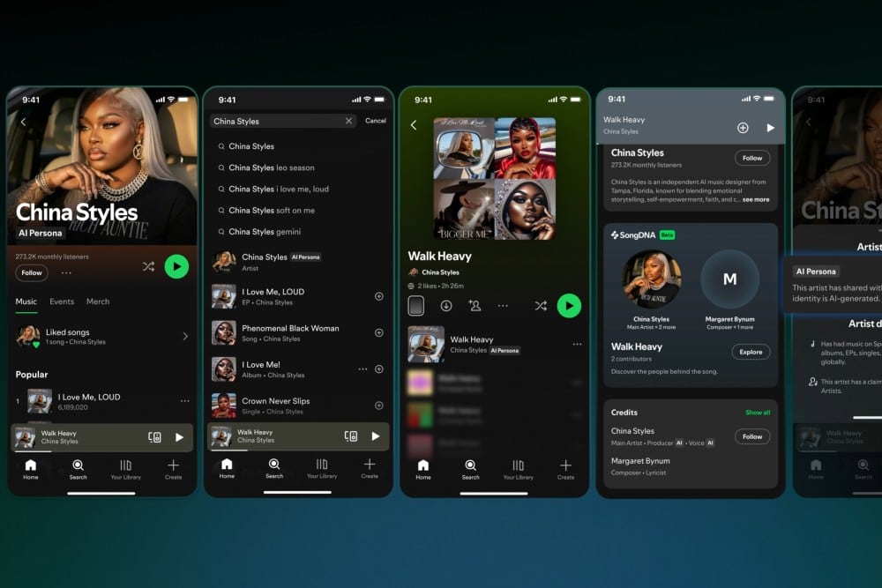Image resolution: width=882 pixels, height=588 pixels.
Task: Play Walk Heavy in first phone mini player
Action: click(x=179, y=437)
